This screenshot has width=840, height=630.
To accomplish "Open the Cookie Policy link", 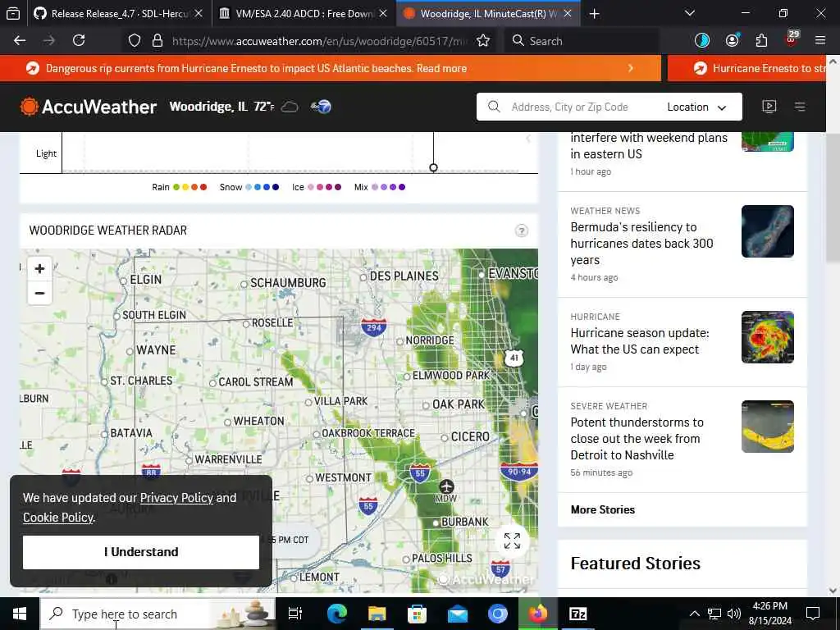I will click(x=58, y=518).
